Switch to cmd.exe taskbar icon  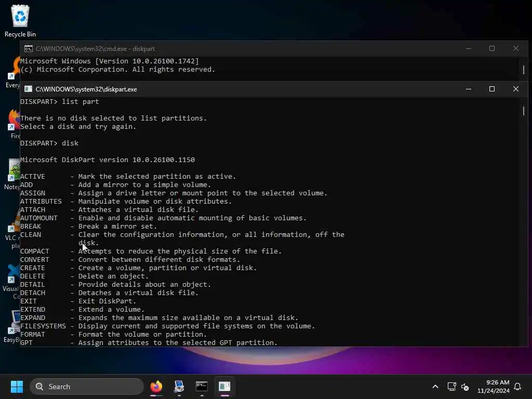pyautogui.click(x=202, y=387)
